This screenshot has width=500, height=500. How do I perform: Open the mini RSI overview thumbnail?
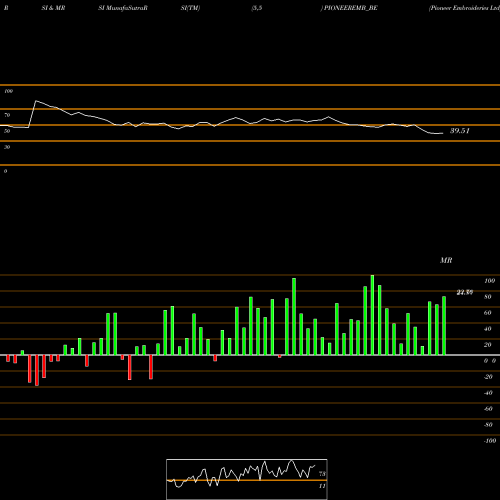coord(247,479)
